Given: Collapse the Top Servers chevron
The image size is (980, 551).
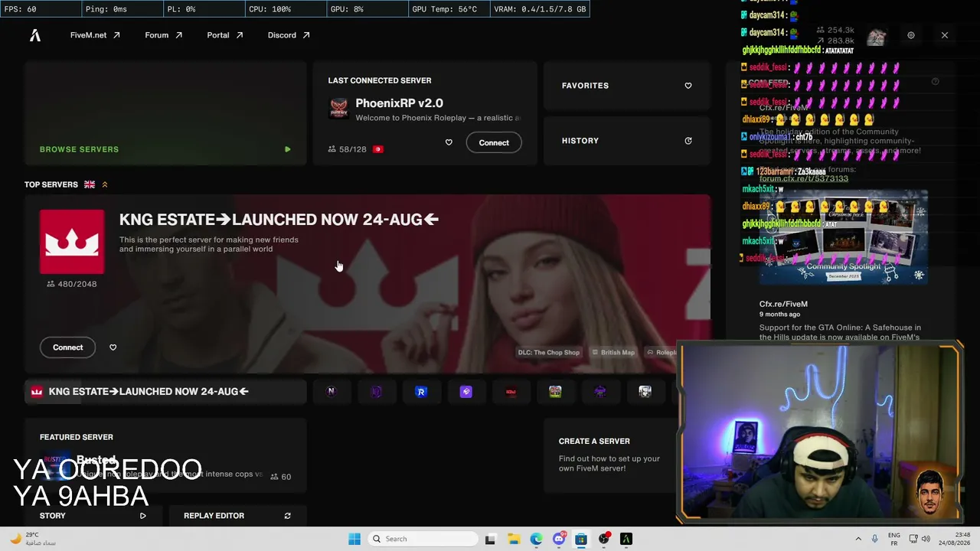Looking at the screenshot, I should tap(105, 184).
